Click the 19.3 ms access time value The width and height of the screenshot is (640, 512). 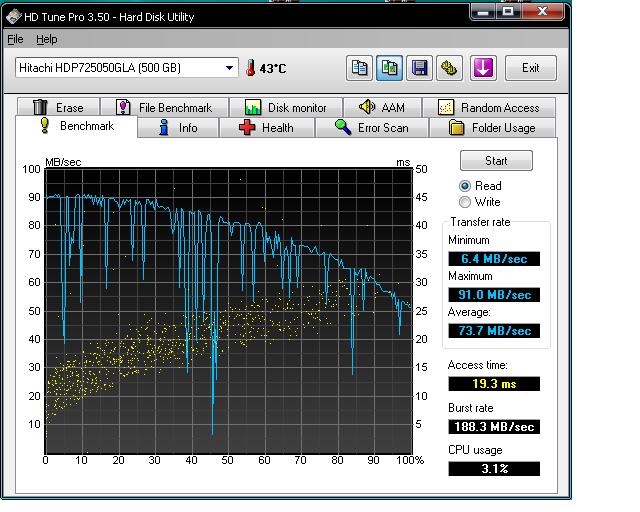[x=494, y=384]
